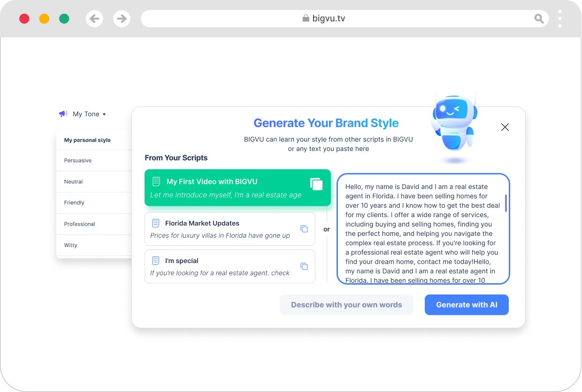Click the padlock icon beside bigvu.tv

tap(306, 18)
